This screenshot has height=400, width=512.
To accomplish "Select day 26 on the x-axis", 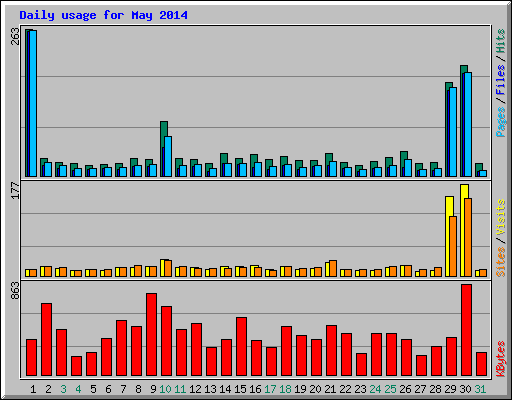I will click(x=405, y=389).
